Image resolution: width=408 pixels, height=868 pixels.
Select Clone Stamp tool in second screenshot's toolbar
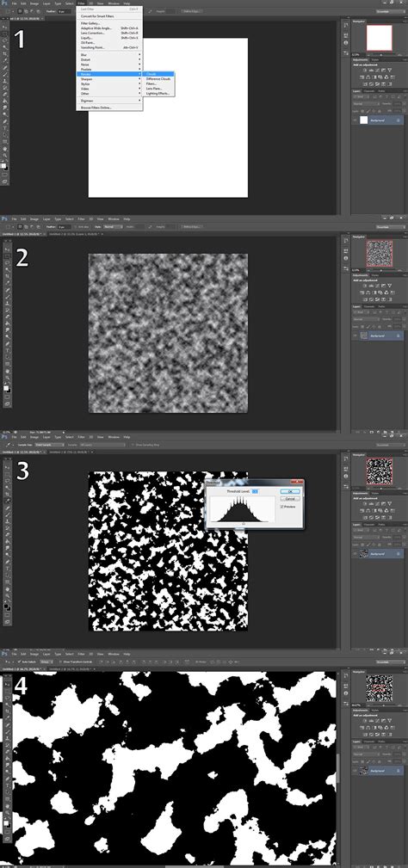coord(7,304)
